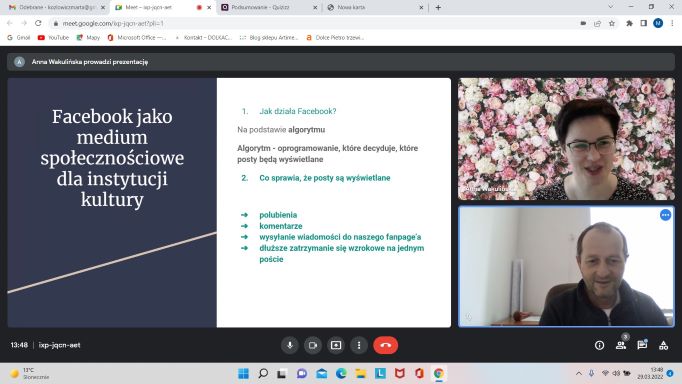
Task: Expand hidden system tray icons chevron
Action: tap(578, 374)
